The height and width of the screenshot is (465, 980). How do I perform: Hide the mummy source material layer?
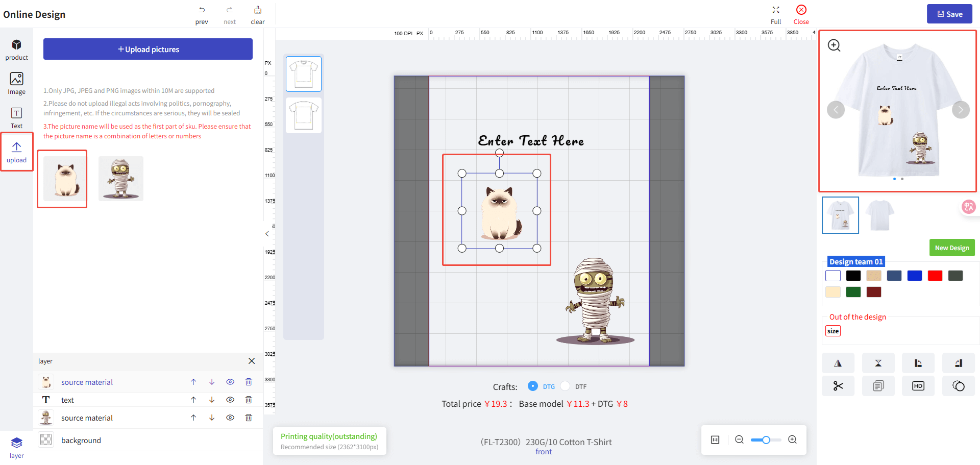[230, 418]
